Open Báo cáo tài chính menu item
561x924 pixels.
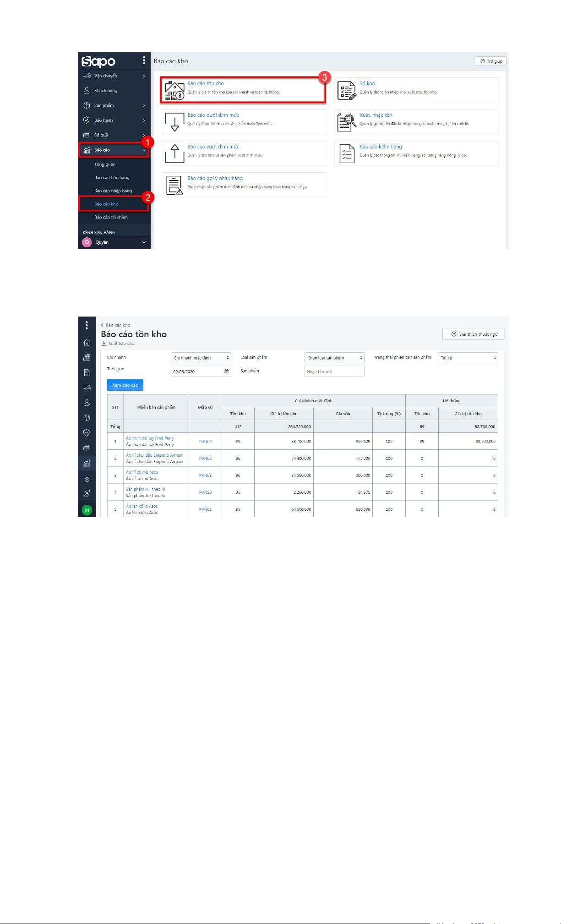coord(111,217)
